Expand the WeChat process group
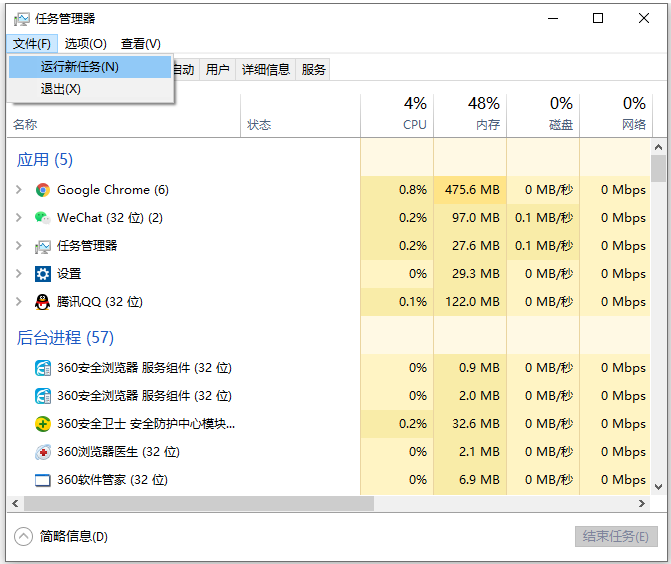This screenshot has height=564, width=671. (x=19, y=218)
